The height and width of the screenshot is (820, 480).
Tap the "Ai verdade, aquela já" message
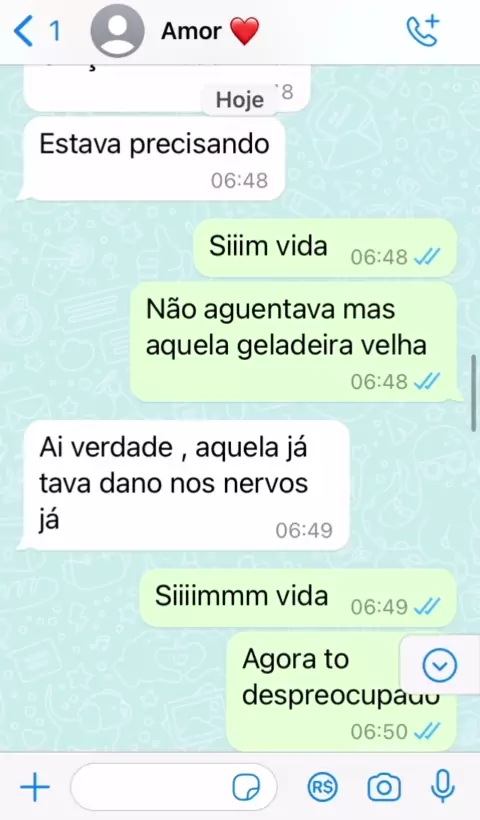pyautogui.click(x=184, y=485)
